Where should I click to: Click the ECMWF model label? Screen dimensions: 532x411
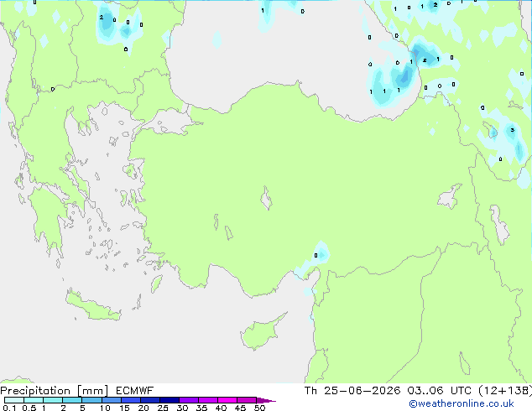pyautogui.click(x=134, y=391)
